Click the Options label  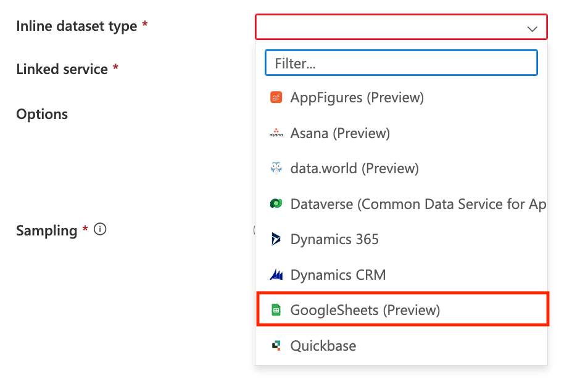(x=42, y=114)
